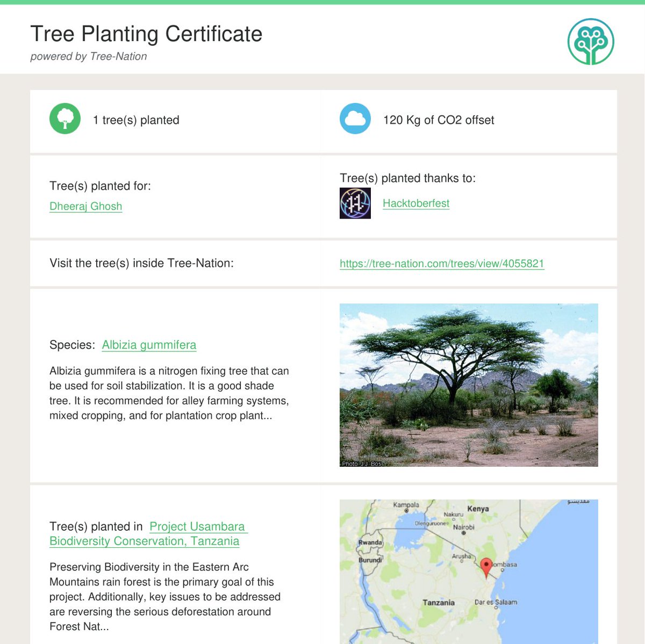This screenshot has height=644, width=645.
Task: Open the Dheeraj Ghosh link
Action: click(x=85, y=206)
